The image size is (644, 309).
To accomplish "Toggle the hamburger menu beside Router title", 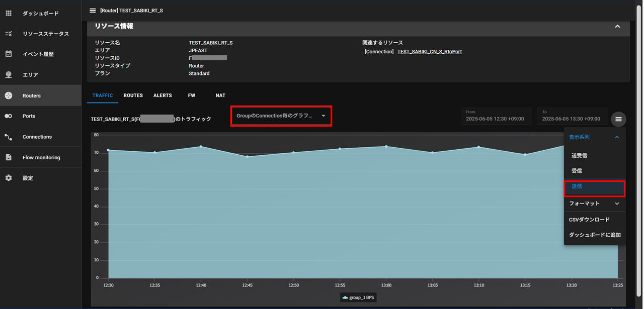I will tap(93, 11).
